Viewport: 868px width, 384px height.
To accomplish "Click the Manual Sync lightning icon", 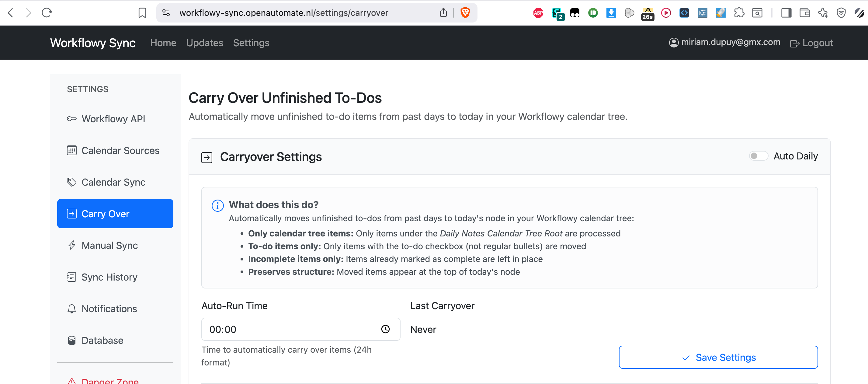I will coord(71,246).
